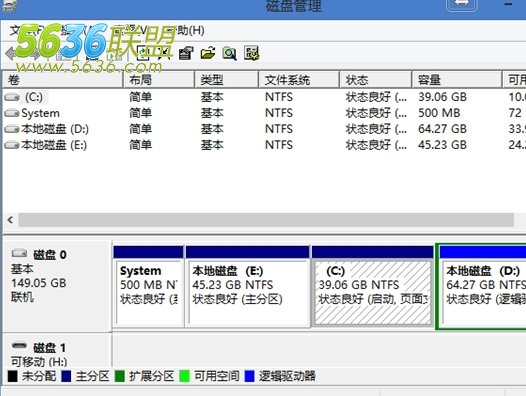Click the 39.06 GB capacity cell
Viewport: 526px width, 396px height.
tap(442, 97)
